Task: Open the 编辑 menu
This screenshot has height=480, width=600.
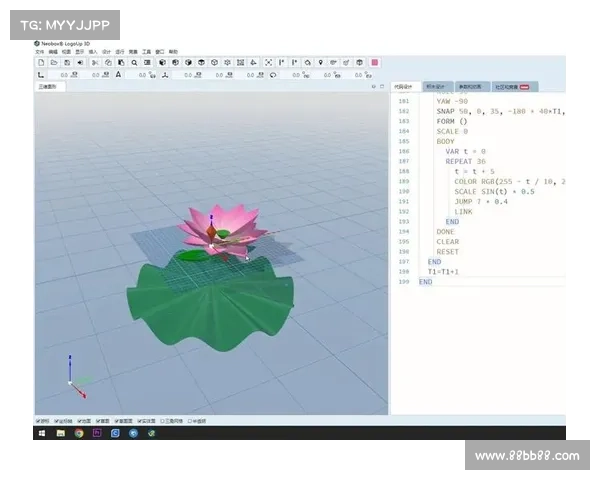Action: point(53,52)
